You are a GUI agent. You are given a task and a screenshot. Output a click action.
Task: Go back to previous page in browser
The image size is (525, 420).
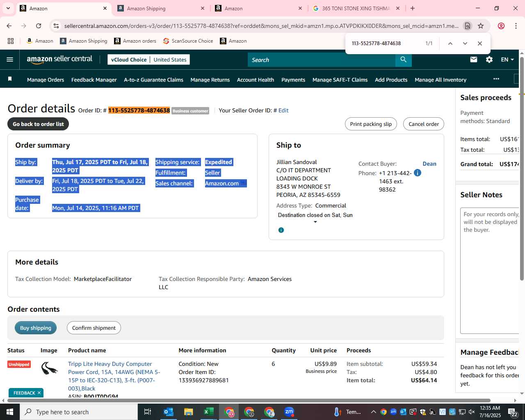tap(9, 26)
